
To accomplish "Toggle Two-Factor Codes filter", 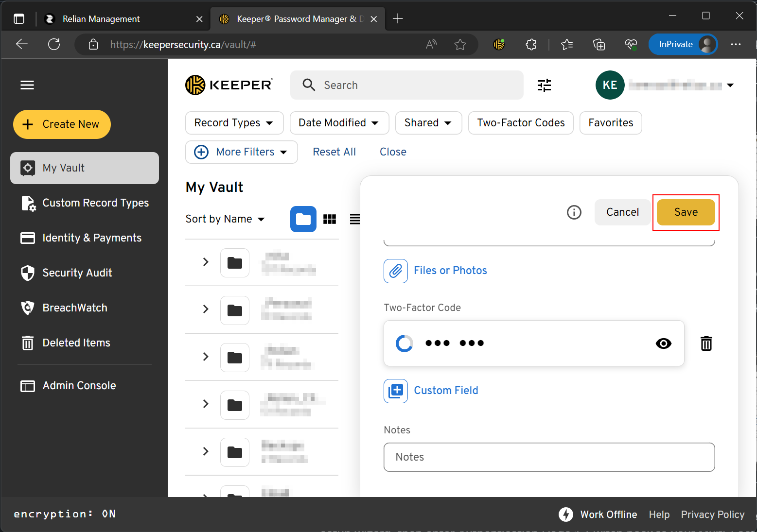I will click(x=521, y=123).
